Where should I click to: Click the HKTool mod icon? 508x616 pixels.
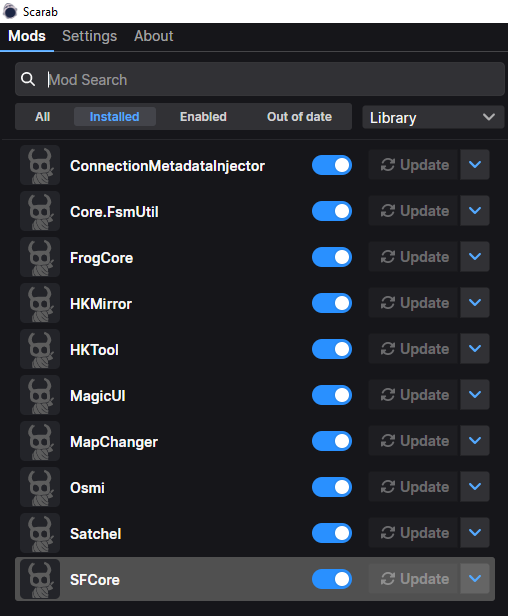pos(40,349)
